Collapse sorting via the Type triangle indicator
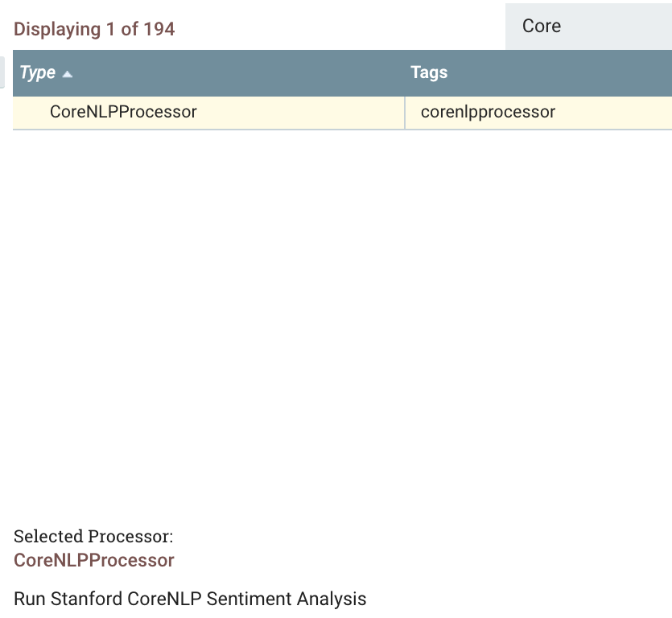The height and width of the screenshot is (618, 672). pyautogui.click(x=68, y=72)
